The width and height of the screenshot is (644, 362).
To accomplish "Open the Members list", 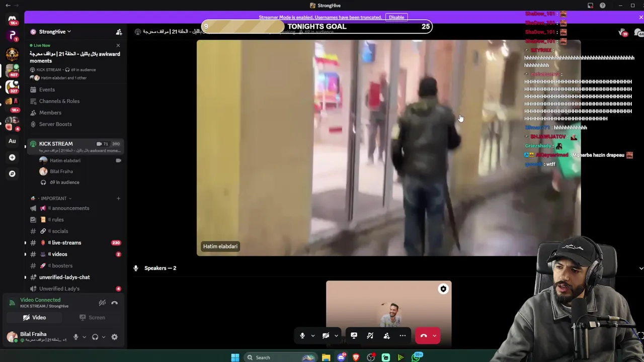I will (74, 113).
